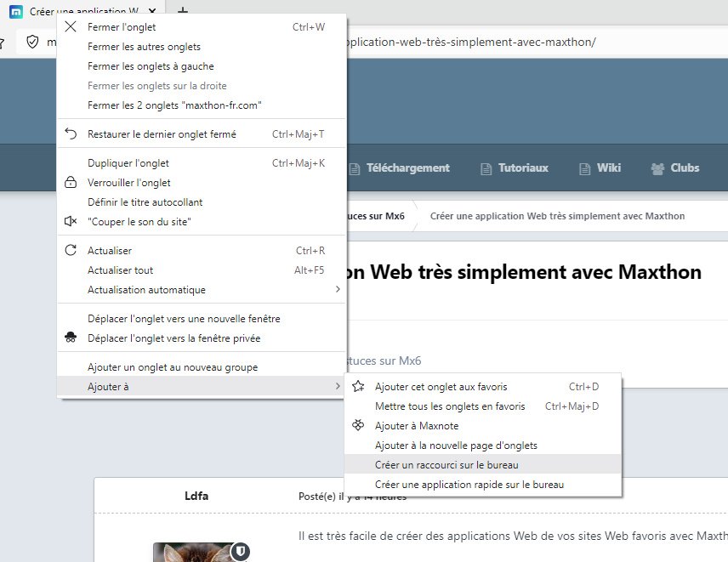Open the Ajouter à menu entry

pyautogui.click(x=202, y=387)
